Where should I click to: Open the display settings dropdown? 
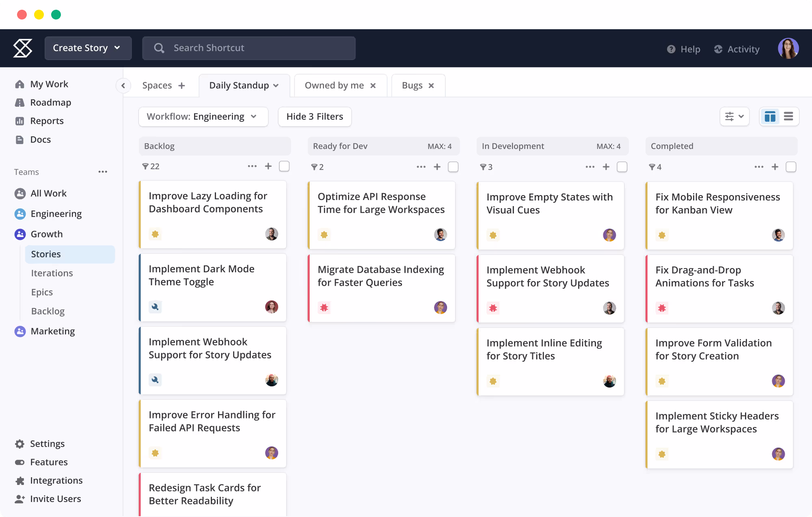734,117
